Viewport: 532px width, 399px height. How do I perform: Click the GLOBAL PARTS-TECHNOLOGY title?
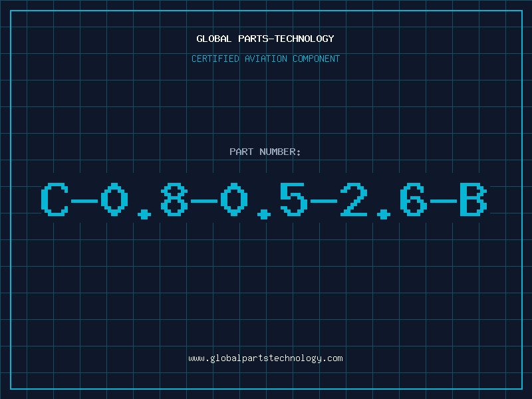click(265, 39)
